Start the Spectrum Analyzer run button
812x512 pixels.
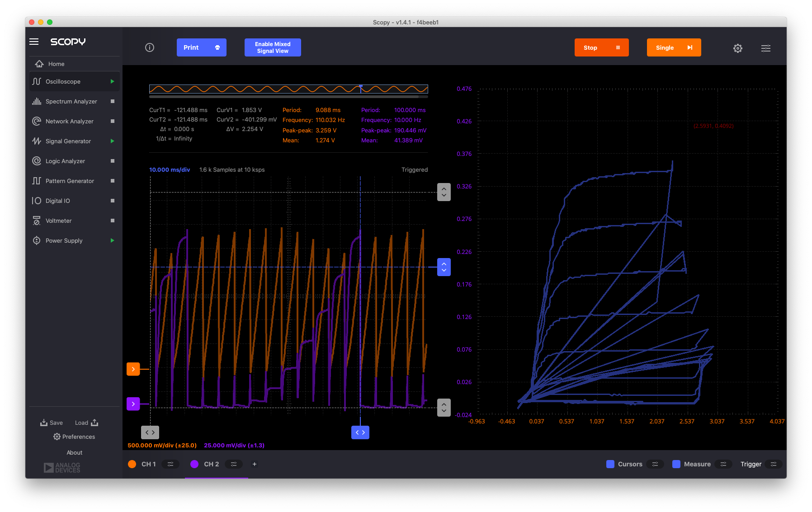(x=113, y=101)
